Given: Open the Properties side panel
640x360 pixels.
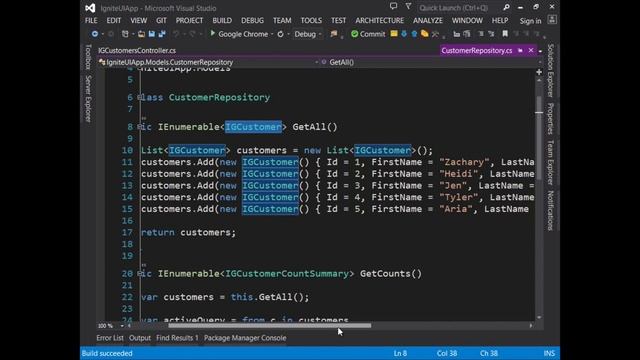Looking at the screenshot, I should click(550, 118).
